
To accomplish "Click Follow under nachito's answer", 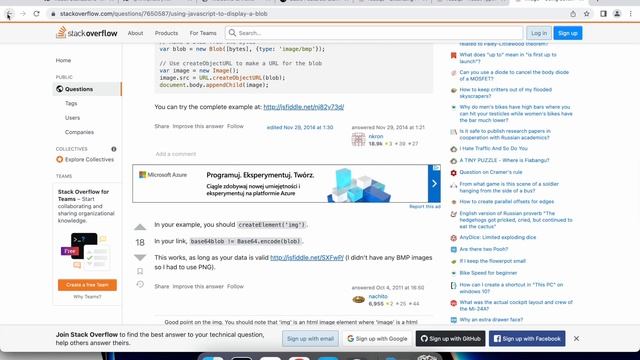I will 235,286.
